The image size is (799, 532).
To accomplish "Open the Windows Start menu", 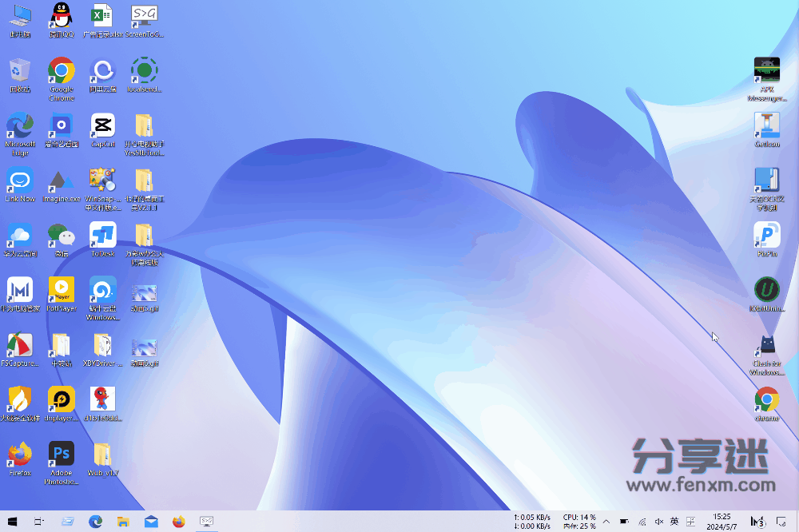I will 14,522.
